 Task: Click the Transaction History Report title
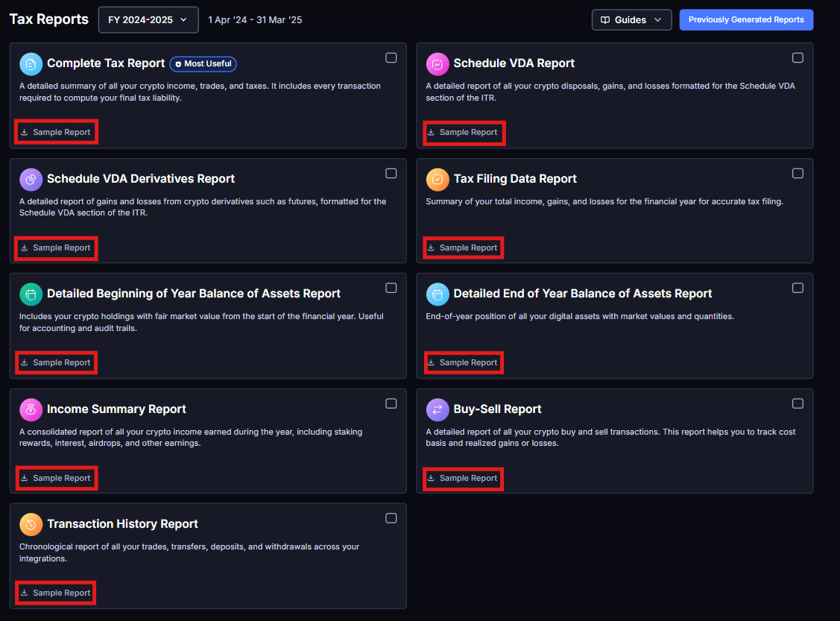point(122,523)
